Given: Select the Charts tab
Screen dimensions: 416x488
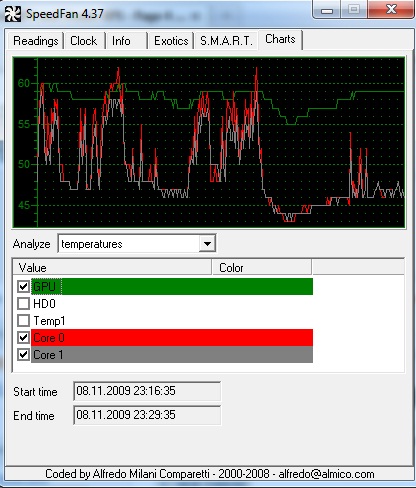Looking at the screenshot, I should (280, 39).
